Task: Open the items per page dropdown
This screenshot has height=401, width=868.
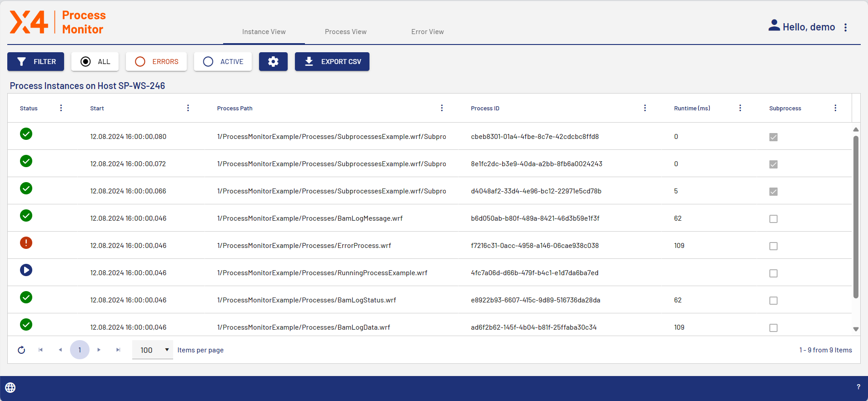Action: click(x=153, y=350)
